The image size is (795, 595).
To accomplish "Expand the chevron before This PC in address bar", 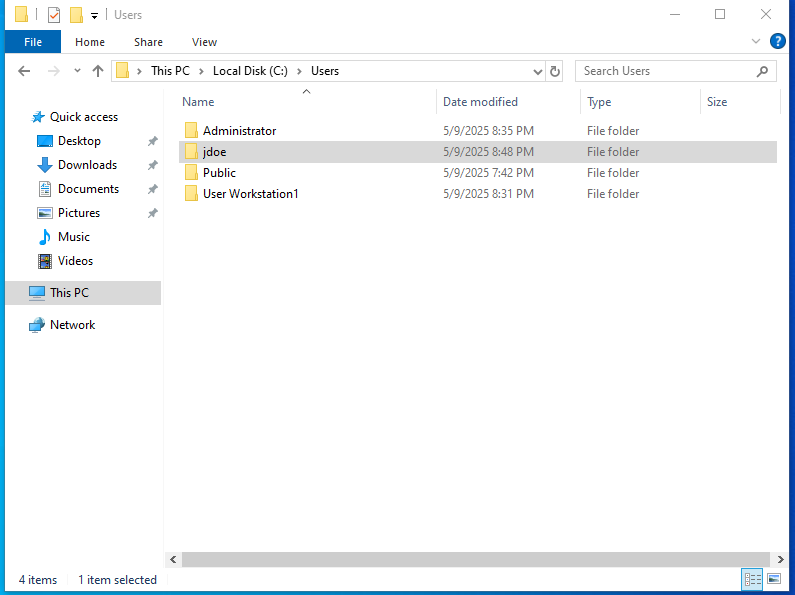I will [139, 71].
